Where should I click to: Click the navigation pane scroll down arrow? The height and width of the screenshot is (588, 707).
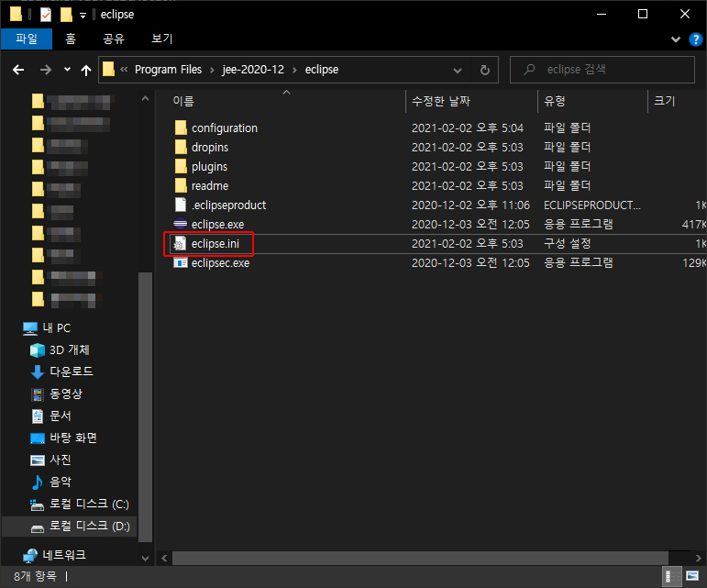coord(145,559)
